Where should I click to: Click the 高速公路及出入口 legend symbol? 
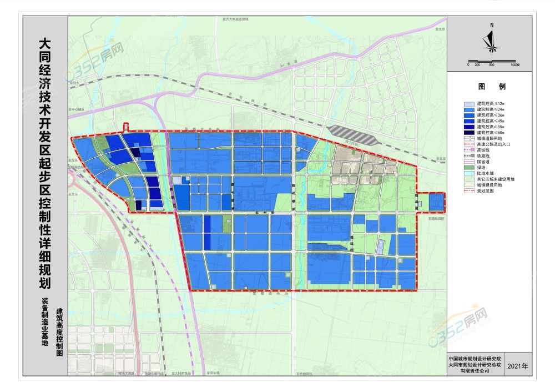click(469, 144)
